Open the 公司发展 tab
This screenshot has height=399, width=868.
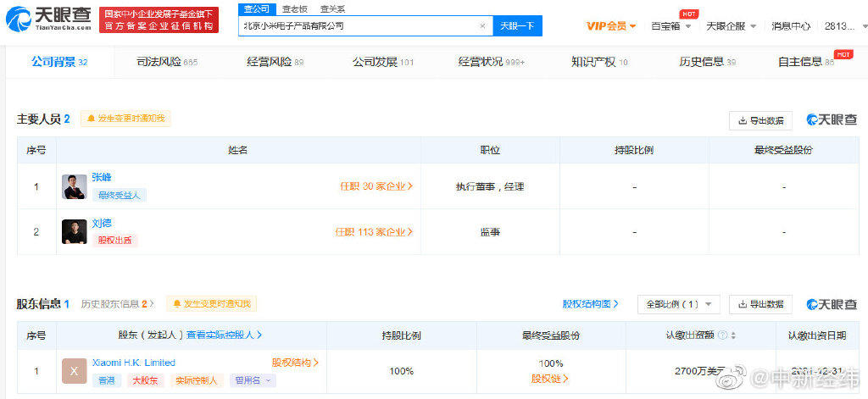tap(383, 63)
